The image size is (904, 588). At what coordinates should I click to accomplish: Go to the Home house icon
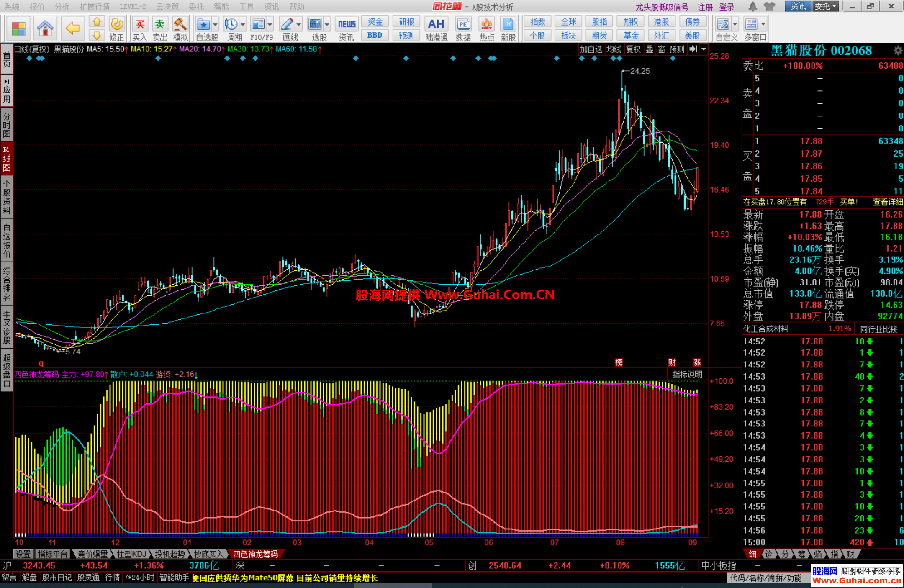tap(45, 28)
